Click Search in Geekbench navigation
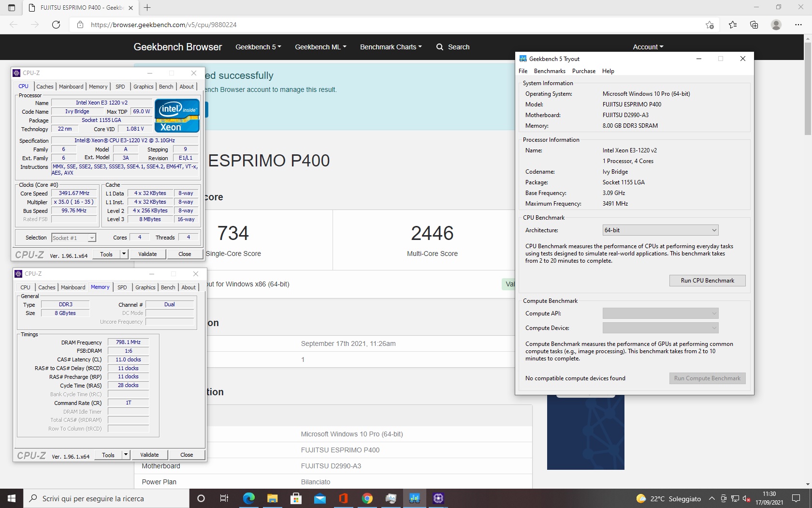 click(453, 47)
